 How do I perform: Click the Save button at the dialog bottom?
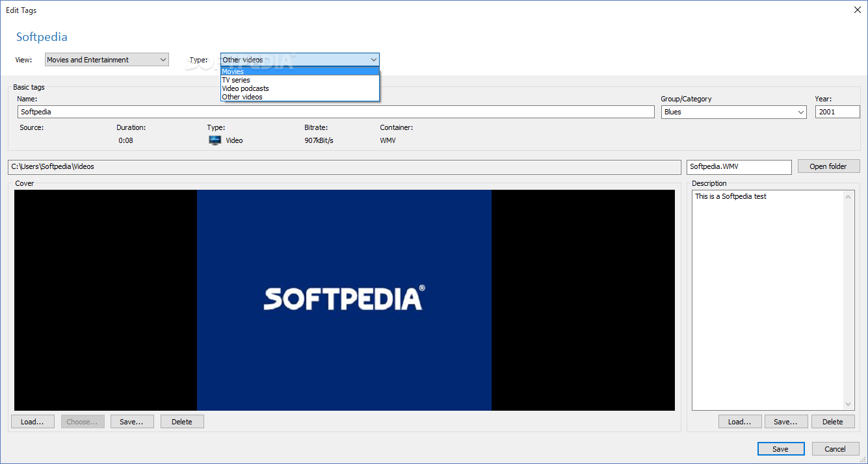[781, 449]
